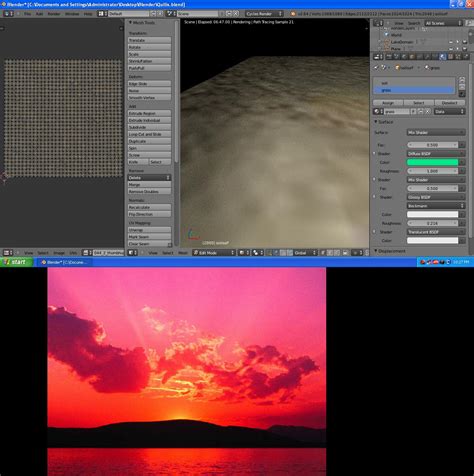Click the Subdivide button in Mesh Tools
Viewport: 474px width, 476px height.
[149, 127]
